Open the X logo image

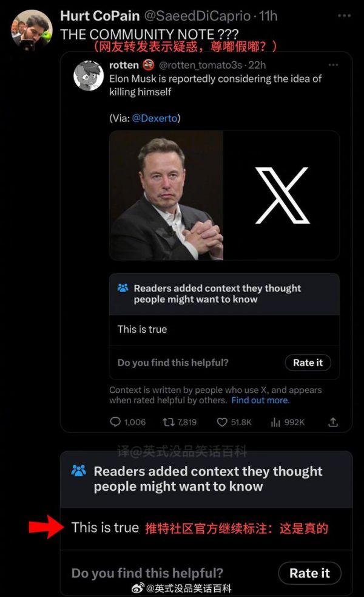click(281, 196)
